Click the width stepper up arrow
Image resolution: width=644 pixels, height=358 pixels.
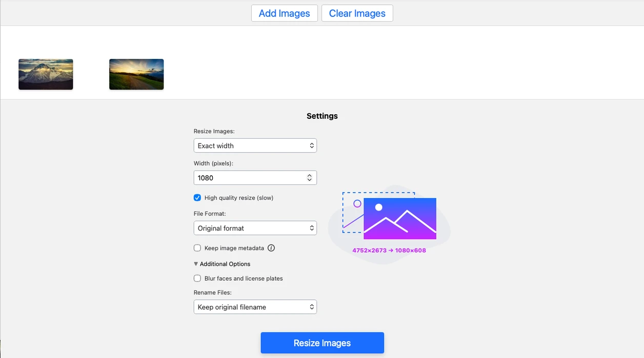pos(309,175)
